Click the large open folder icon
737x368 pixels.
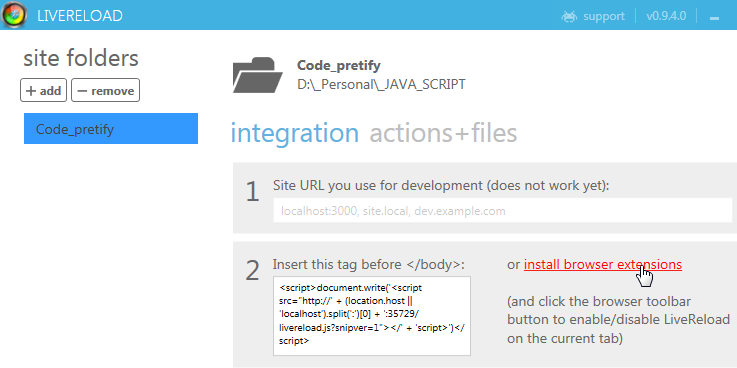click(258, 75)
